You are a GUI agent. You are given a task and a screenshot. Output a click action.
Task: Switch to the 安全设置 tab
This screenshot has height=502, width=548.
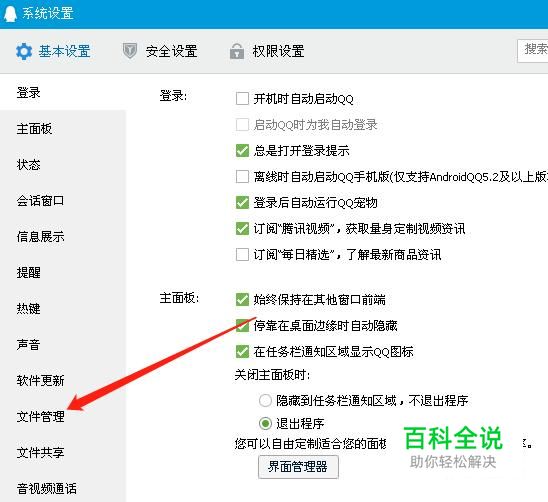160,51
